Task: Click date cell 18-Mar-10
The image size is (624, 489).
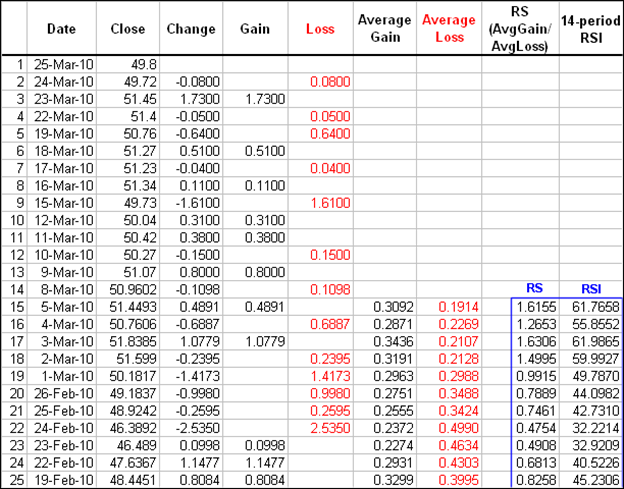Action: pyautogui.click(x=64, y=151)
